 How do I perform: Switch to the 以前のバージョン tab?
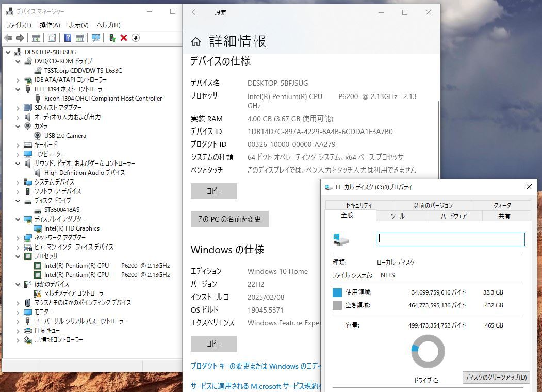coord(433,205)
